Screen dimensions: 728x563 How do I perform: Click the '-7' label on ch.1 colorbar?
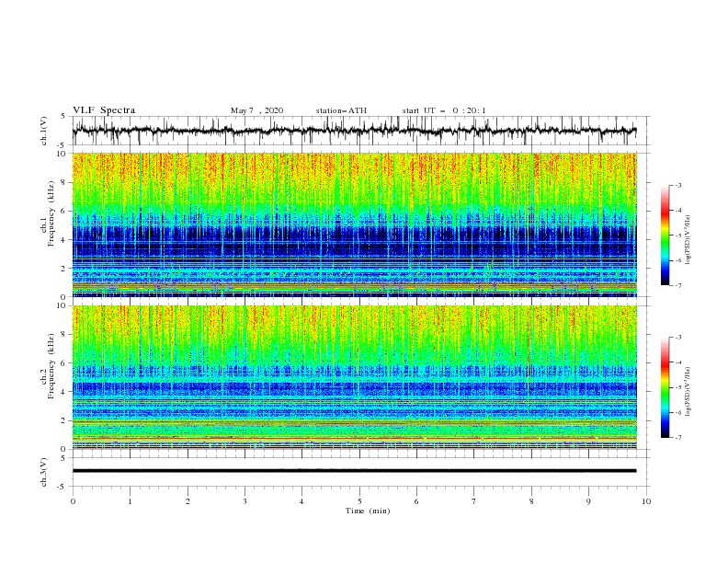pyautogui.click(x=677, y=285)
